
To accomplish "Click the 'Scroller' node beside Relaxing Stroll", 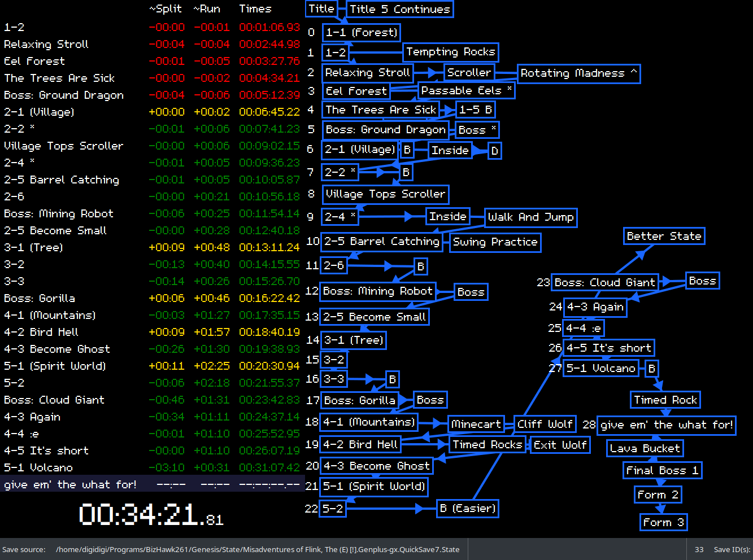I will pos(469,73).
